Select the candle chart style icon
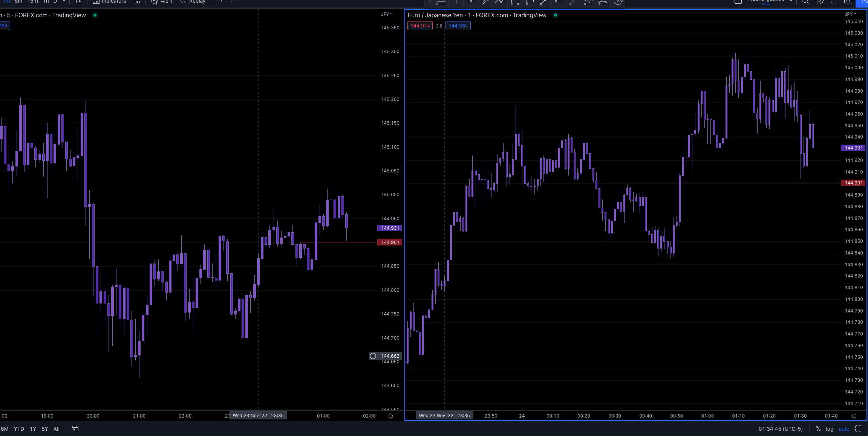The height and width of the screenshot is (436, 868). pyautogui.click(x=78, y=2)
